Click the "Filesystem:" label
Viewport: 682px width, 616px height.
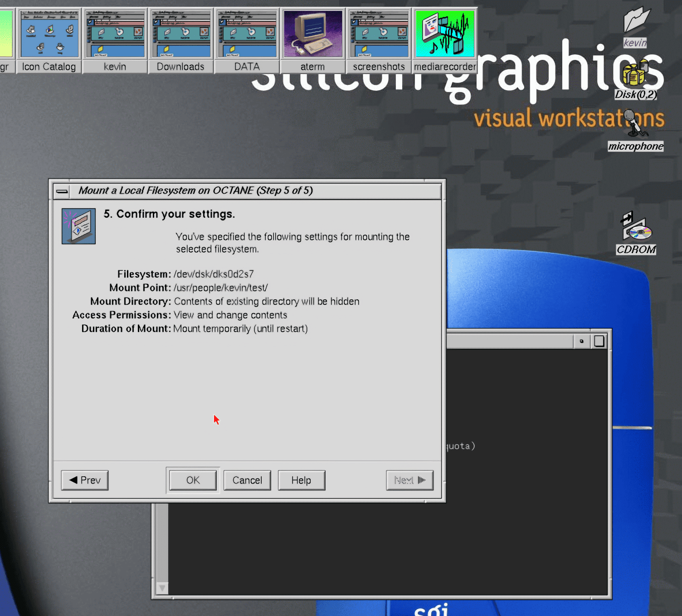(x=144, y=274)
